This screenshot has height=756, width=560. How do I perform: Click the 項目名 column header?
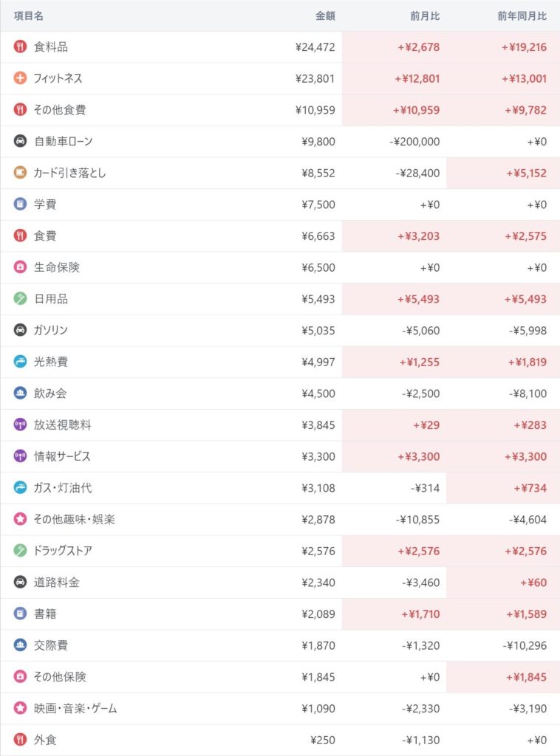[30, 16]
